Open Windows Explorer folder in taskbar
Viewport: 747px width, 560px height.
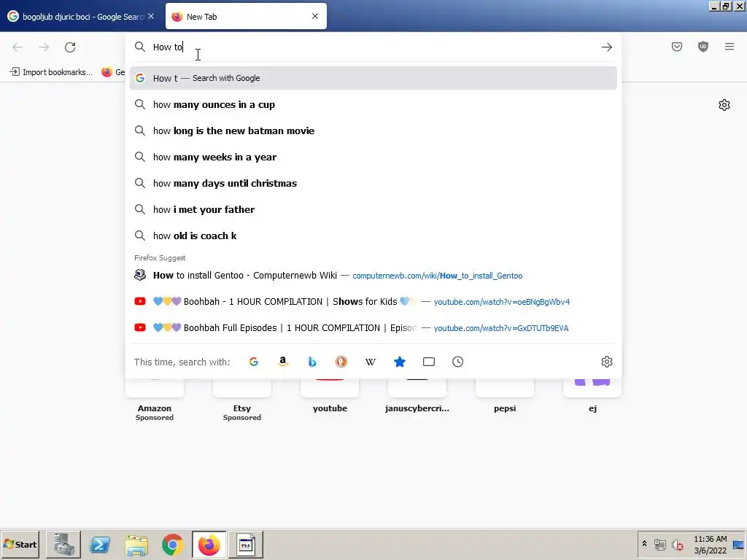pos(136,544)
